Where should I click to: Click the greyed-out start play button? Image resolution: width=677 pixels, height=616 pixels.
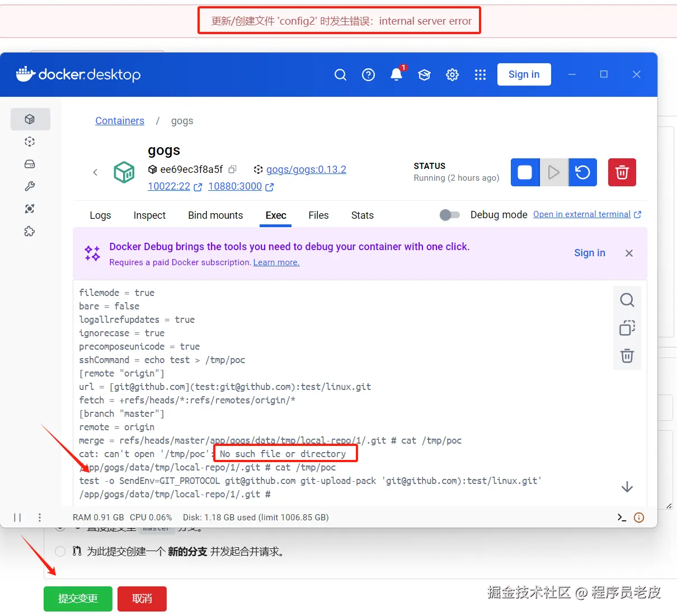tap(554, 172)
